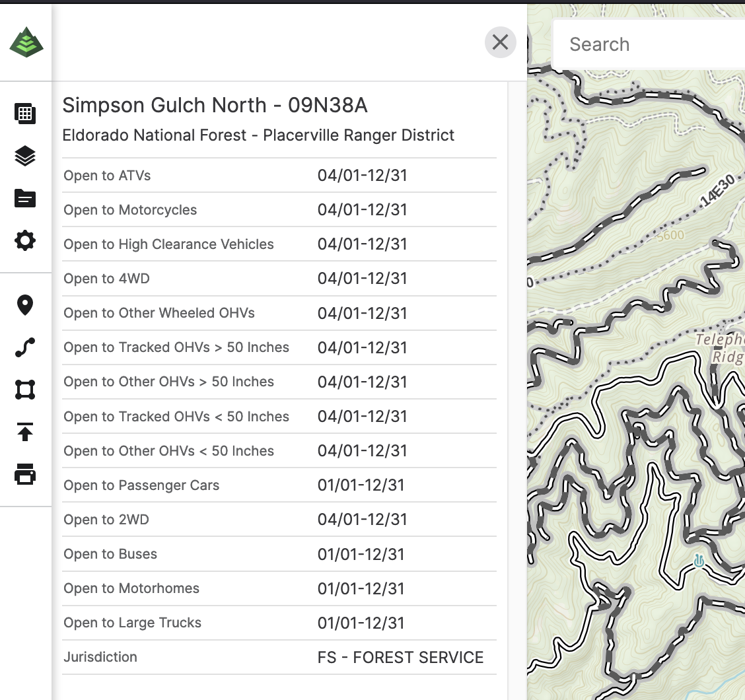Open the map layers panel
This screenshot has width=745, height=700.
25,157
